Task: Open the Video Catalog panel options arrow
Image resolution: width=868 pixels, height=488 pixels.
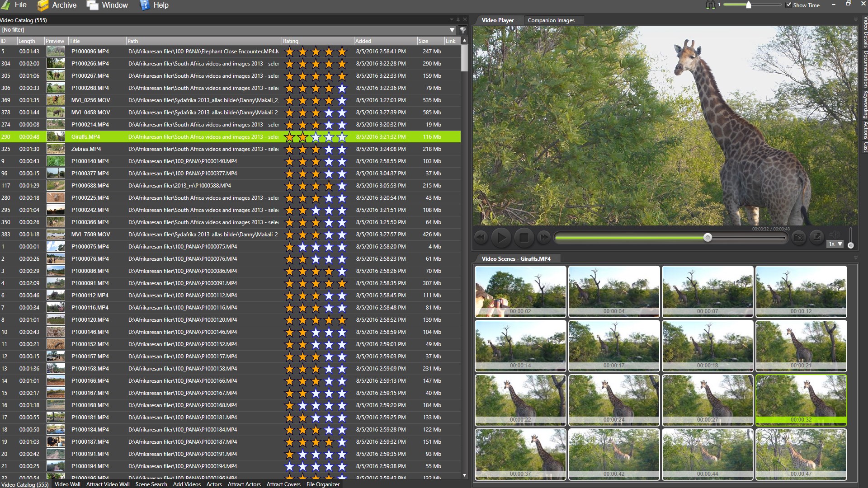Action: [x=451, y=20]
